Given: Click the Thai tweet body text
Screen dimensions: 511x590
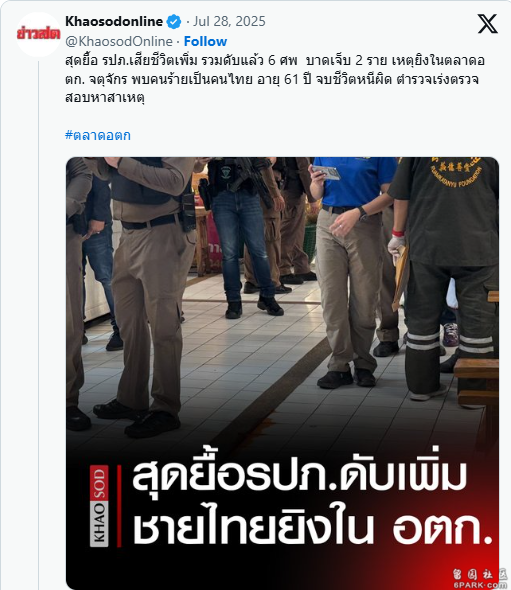Looking at the screenshot, I should coord(274,79).
